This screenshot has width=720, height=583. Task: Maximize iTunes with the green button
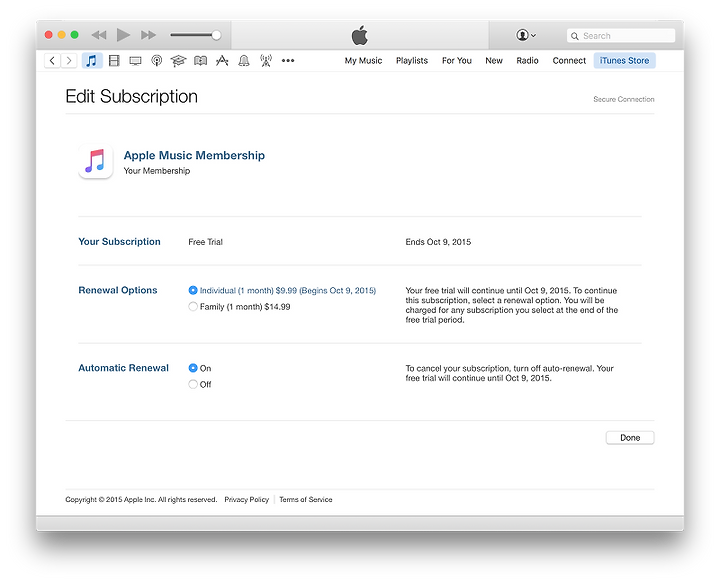tap(74, 35)
